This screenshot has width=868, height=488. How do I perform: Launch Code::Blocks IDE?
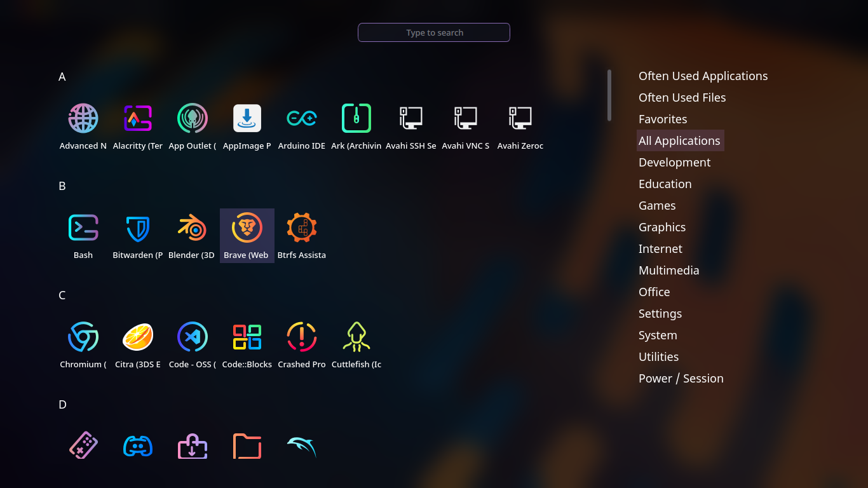click(247, 337)
